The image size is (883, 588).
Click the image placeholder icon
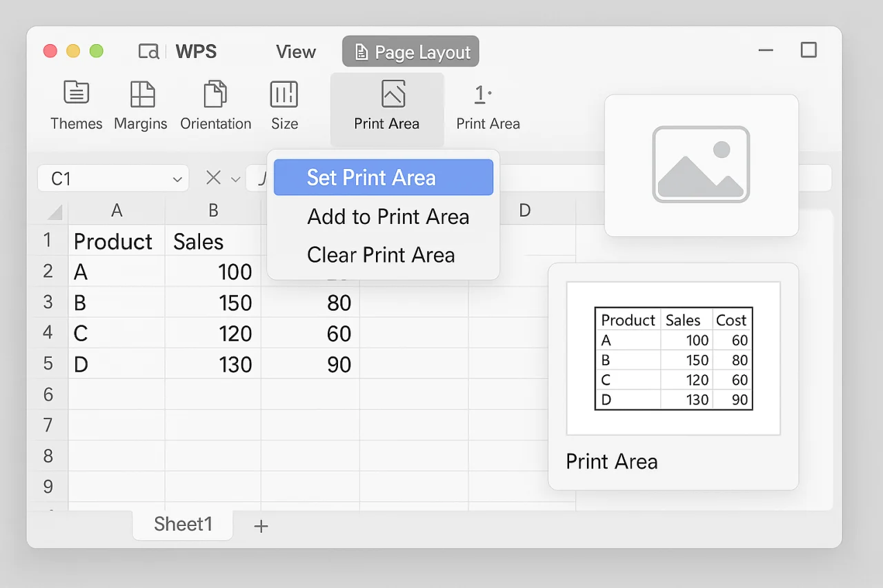pos(701,164)
